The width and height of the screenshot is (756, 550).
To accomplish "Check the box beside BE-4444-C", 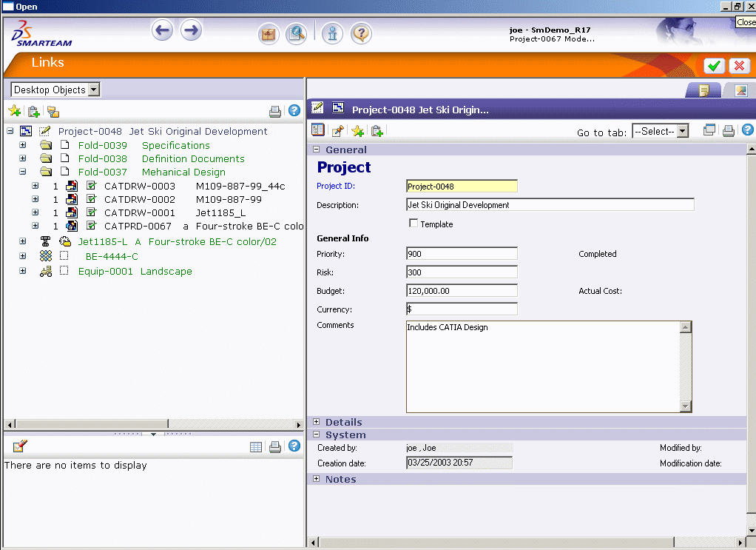I will point(64,256).
